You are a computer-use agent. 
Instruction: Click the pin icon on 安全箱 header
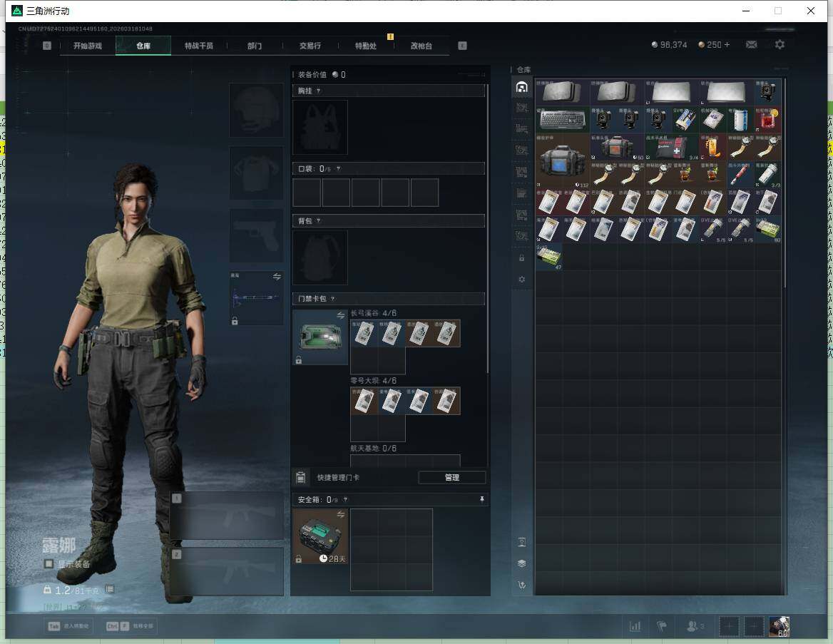(x=482, y=499)
